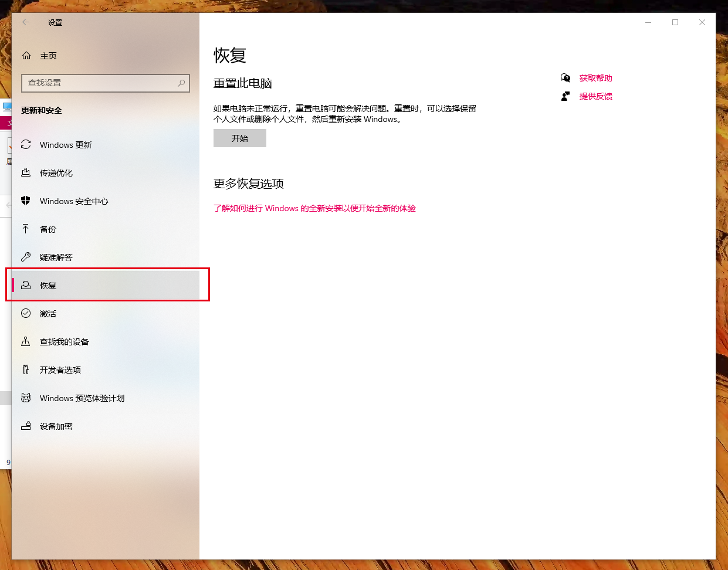Image resolution: width=728 pixels, height=570 pixels.
Task: Open 疑难解答 section
Action: [106, 257]
